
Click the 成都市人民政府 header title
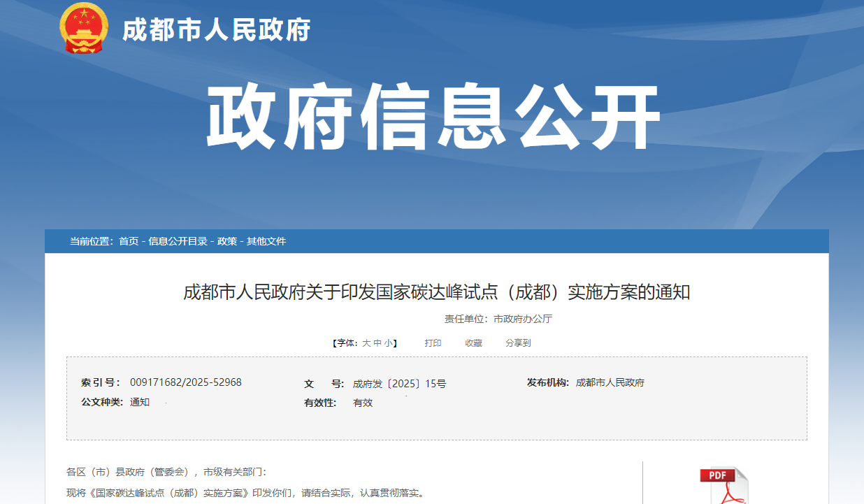coord(216,29)
